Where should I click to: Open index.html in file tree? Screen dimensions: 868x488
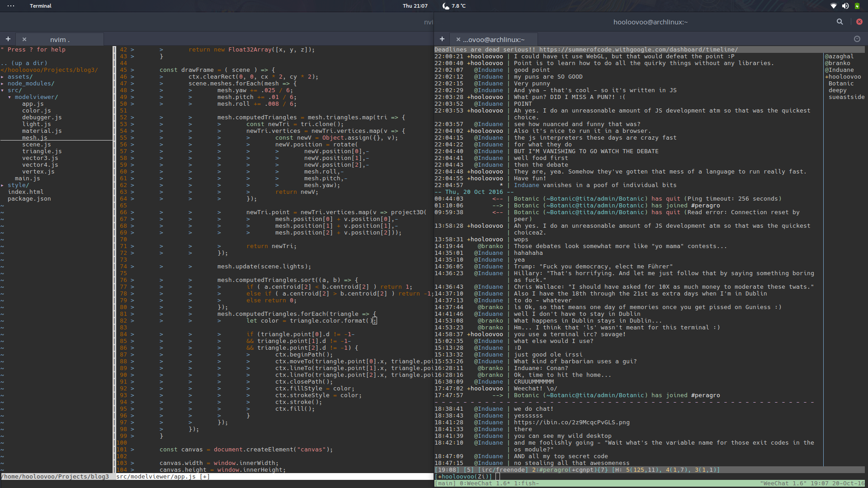[x=26, y=192]
